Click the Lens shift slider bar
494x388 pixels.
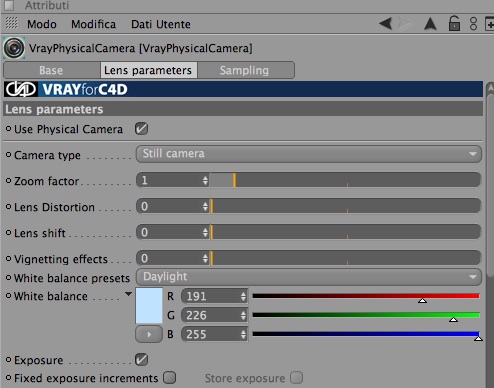click(x=345, y=232)
